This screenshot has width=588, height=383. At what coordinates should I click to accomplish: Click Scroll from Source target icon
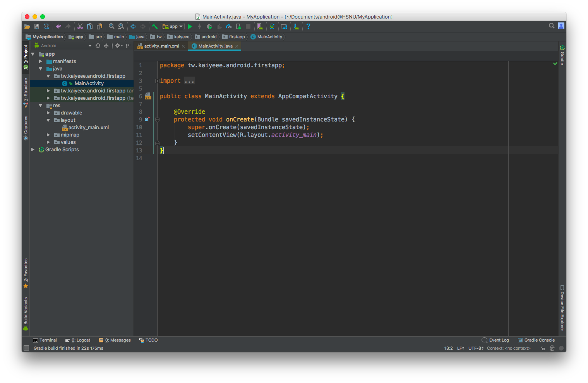(x=98, y=46)
